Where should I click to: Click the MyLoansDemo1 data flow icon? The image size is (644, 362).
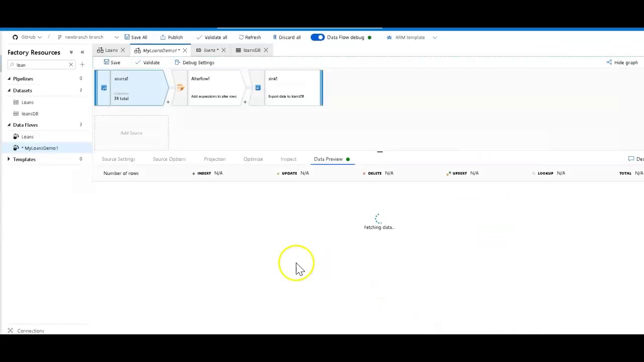coord(16,148)
